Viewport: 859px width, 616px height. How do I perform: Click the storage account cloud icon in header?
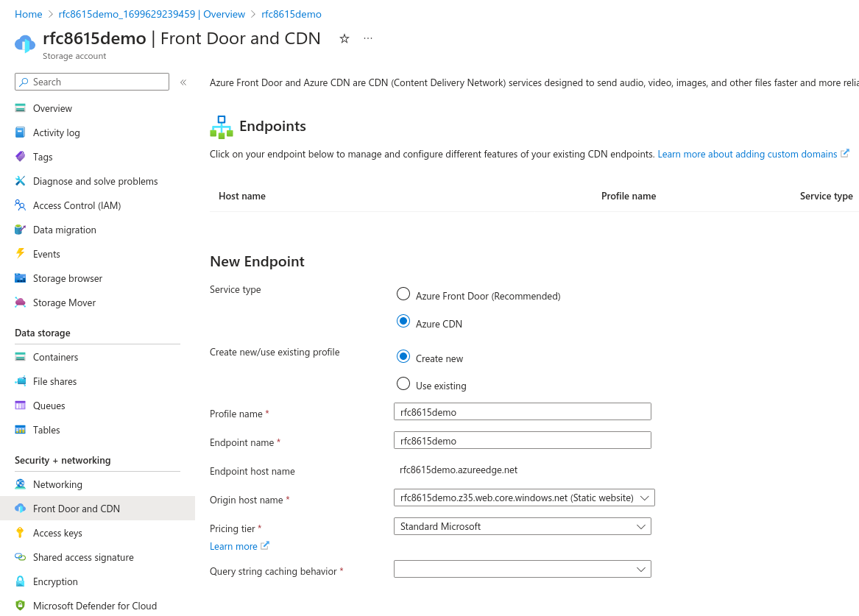(25, 43)
